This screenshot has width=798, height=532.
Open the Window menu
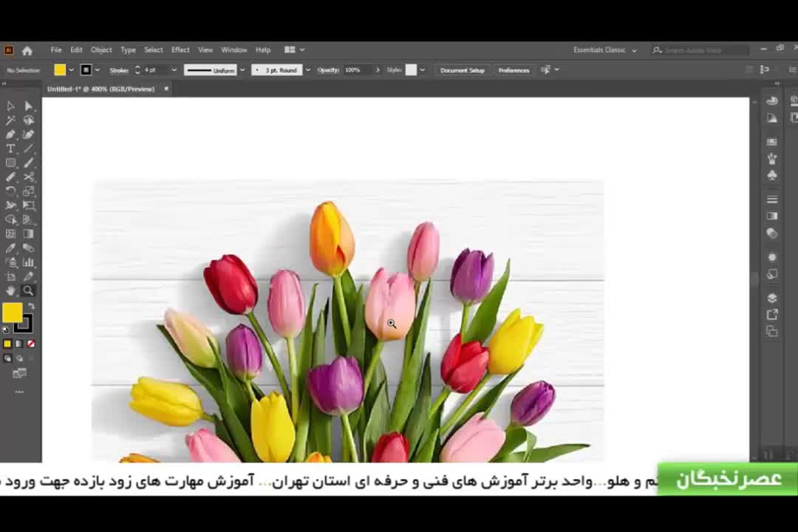233,50
